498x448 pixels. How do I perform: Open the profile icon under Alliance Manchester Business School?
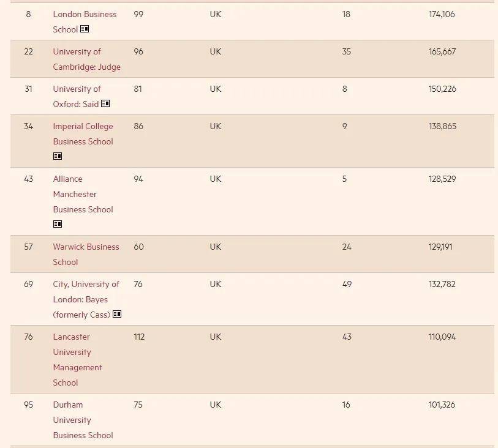point(58,225)
